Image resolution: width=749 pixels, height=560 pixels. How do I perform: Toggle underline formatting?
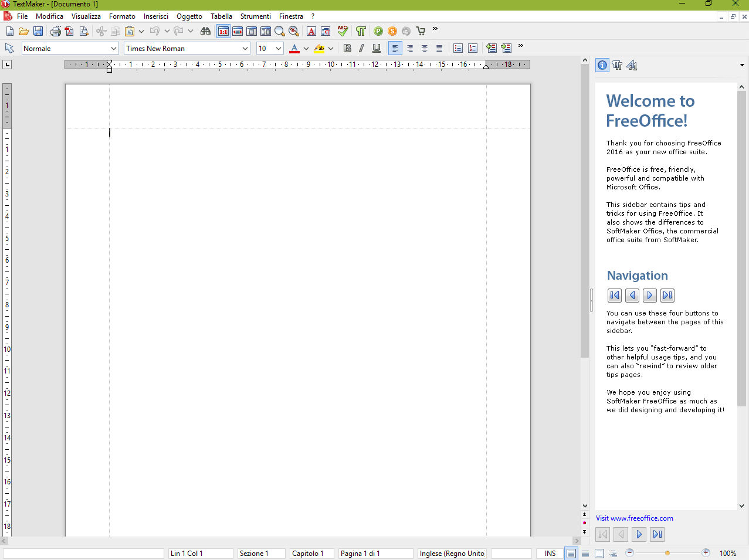pyautogui.click(x=377, y=48)
